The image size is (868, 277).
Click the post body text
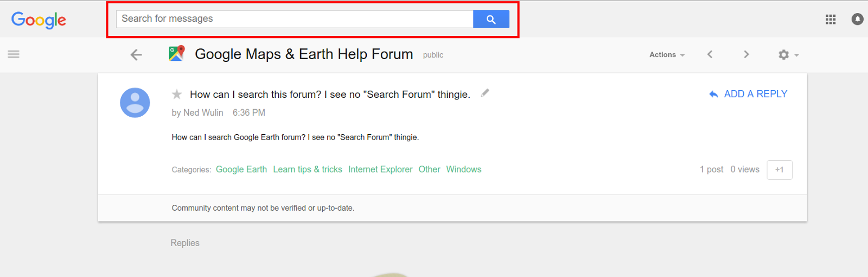pos(295,137)
